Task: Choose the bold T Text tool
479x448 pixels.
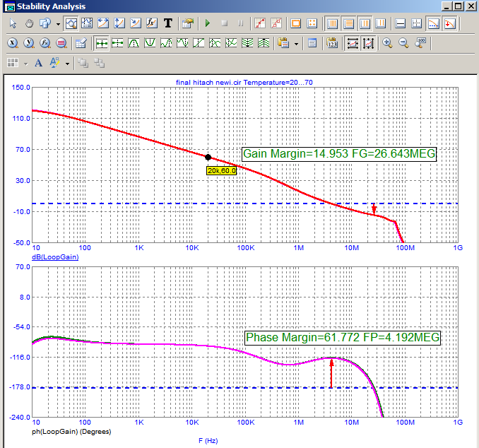Action: (167, 23)
